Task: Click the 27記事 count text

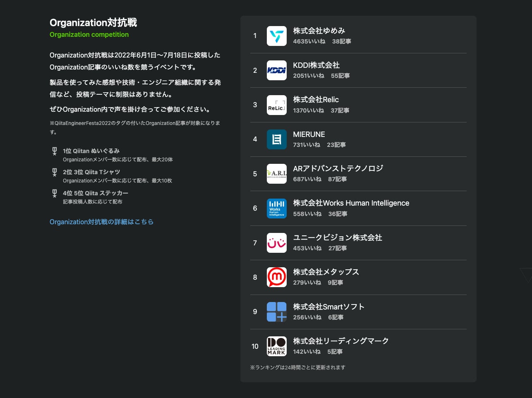Action: [338, 248]
